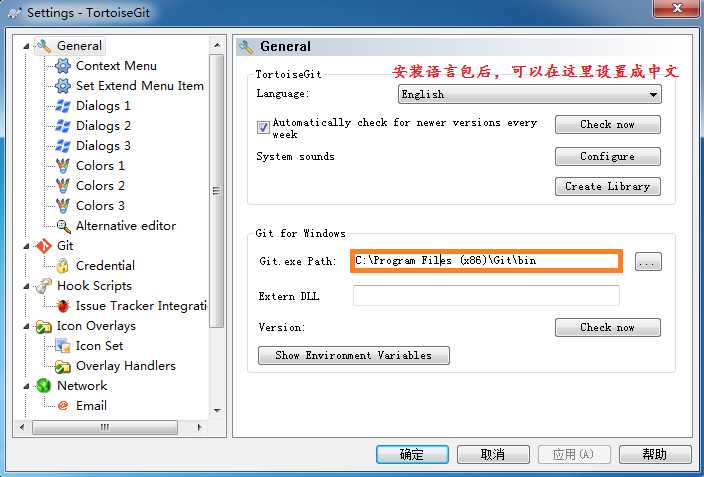Select Overlay Handlers in settings tree

click(x=126, y=366)
